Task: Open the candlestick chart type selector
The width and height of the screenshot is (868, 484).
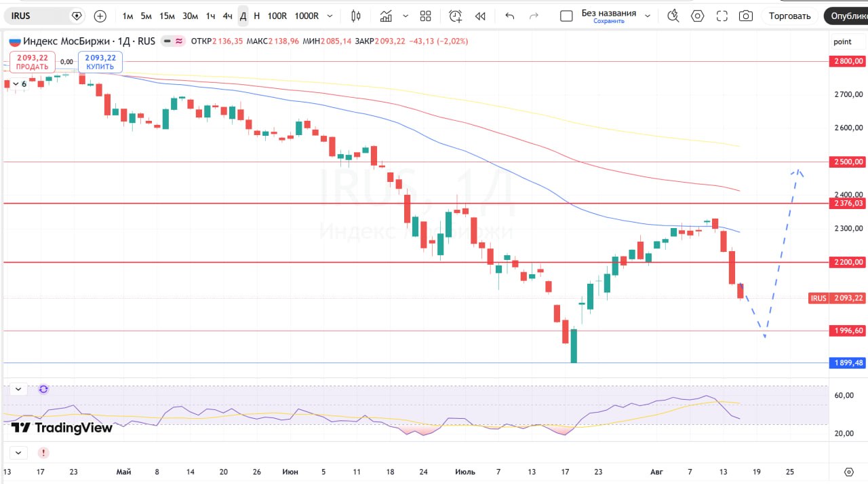Action: [x=356, y=16]
